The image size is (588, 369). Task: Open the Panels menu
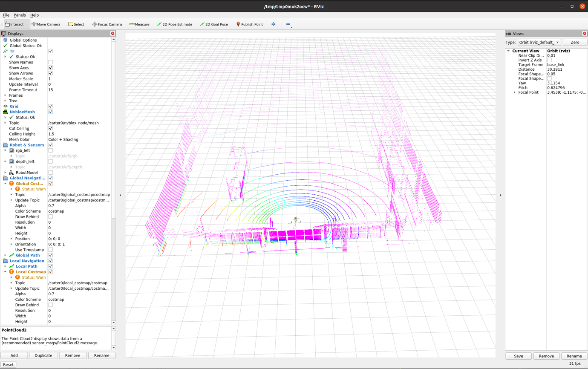pos(20,15)
